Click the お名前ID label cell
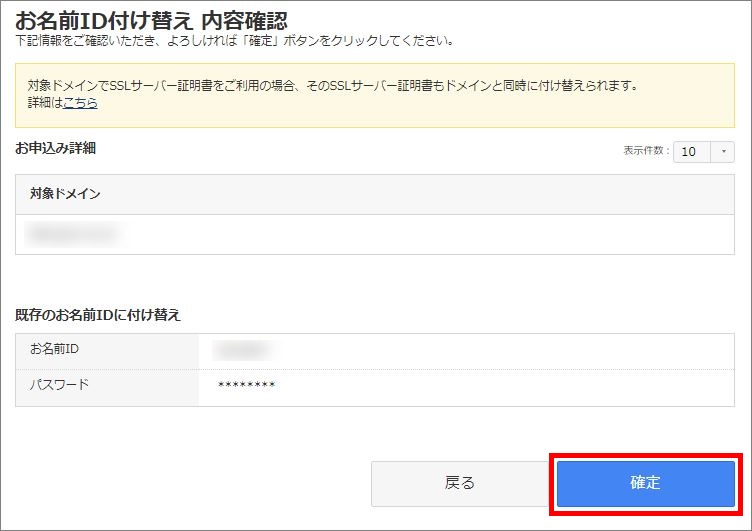The width and height of the screenshot is (752, 531). point(54,348)
